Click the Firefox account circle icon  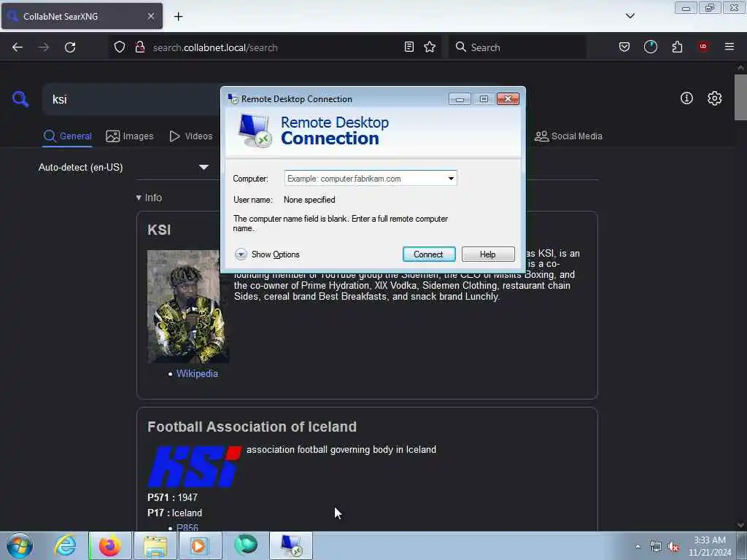coord(650,47)
